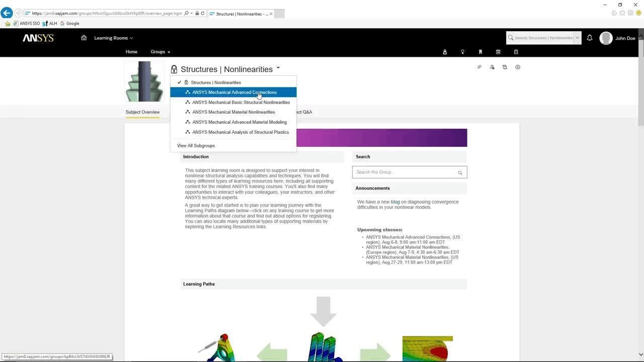Select ANSYS Mechanical Basic Structural Nonlinearities
The image size is (644, 362).
233,102
